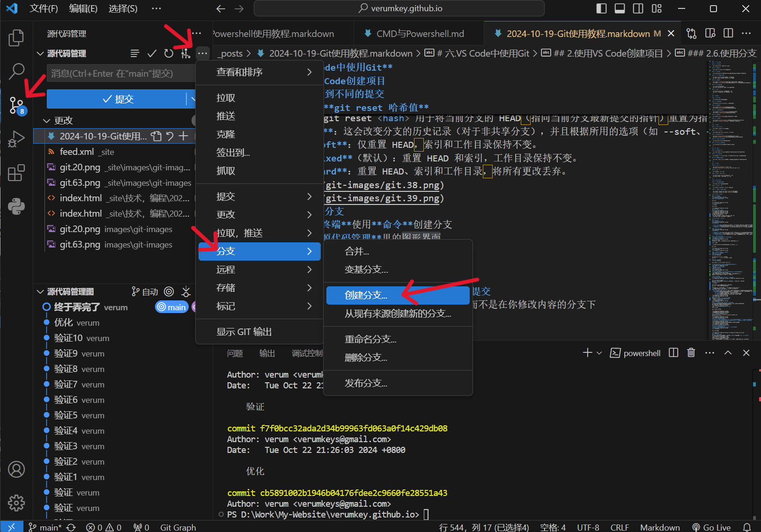
Task: Click the view-as-tree list icon in source control
Action: tap(135, 53)
